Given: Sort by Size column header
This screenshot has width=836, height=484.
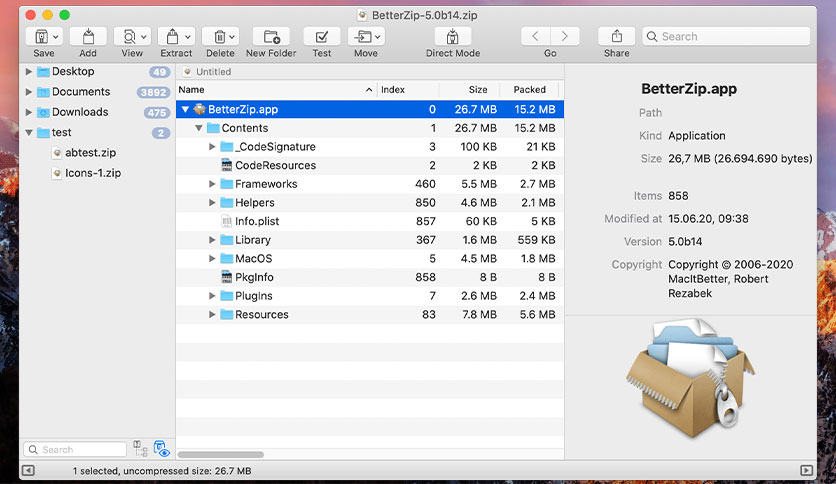Looking at the screenshot, I should tap(470, 90).
